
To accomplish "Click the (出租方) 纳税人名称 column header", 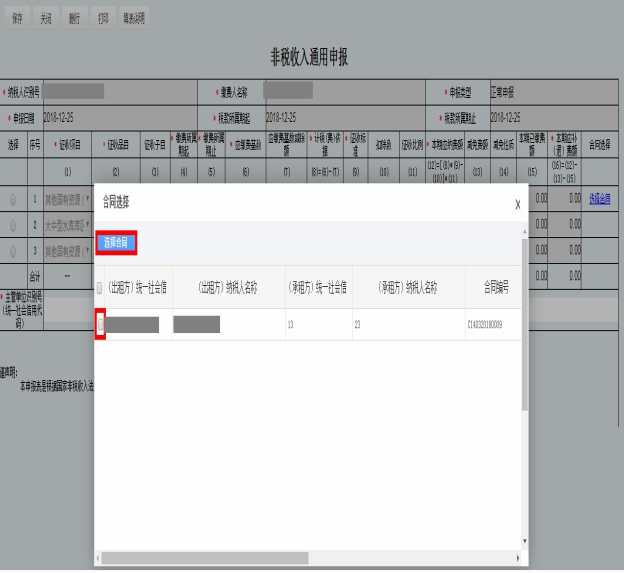I will tap(228, 287).
